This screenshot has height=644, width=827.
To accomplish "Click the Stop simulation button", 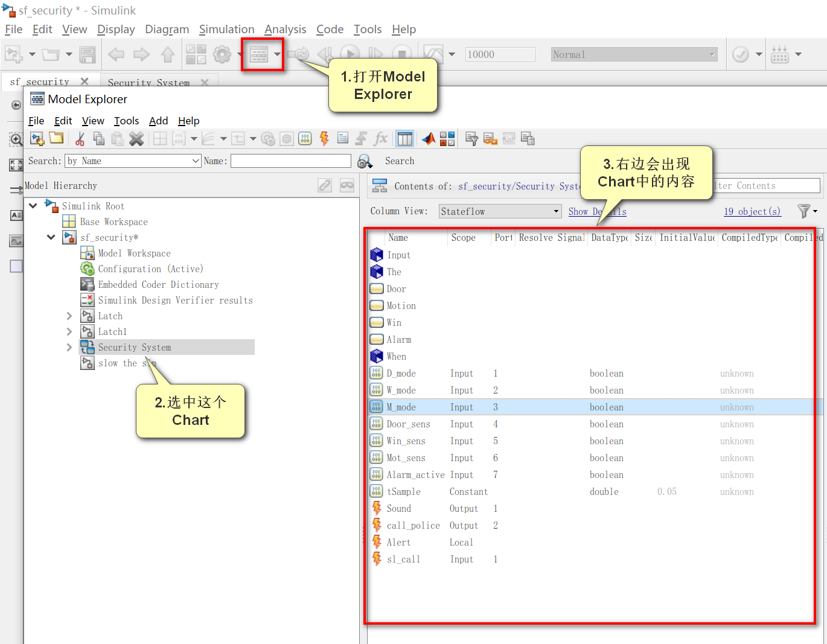I will point(402,54).
